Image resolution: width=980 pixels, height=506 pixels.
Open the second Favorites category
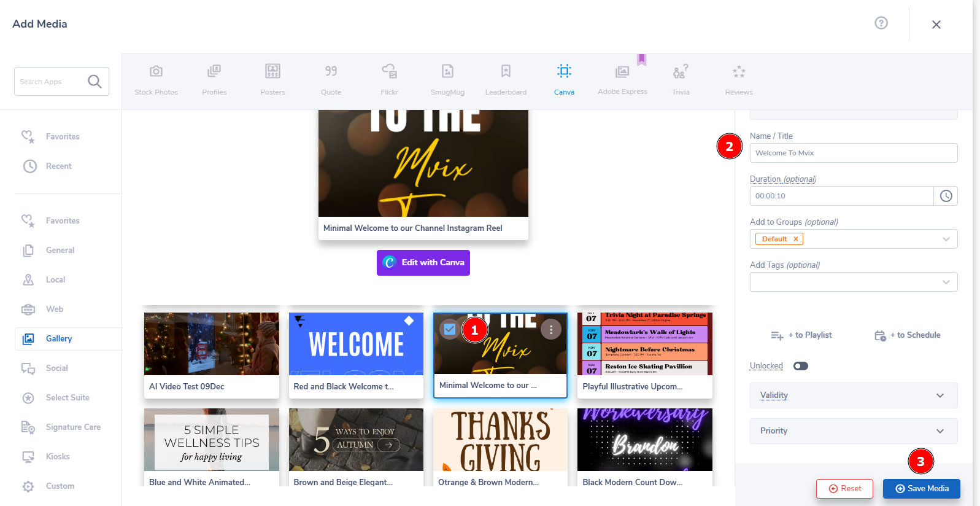point(50,220)
